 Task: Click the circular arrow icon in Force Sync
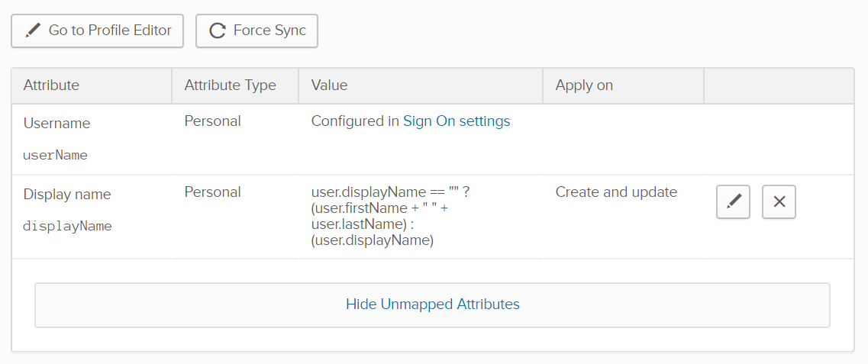click(218, 31)
